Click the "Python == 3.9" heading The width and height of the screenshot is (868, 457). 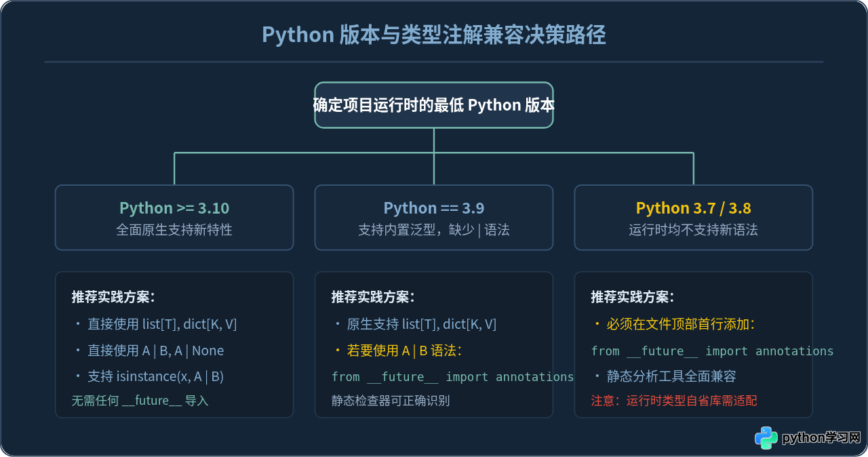[434, 208]
